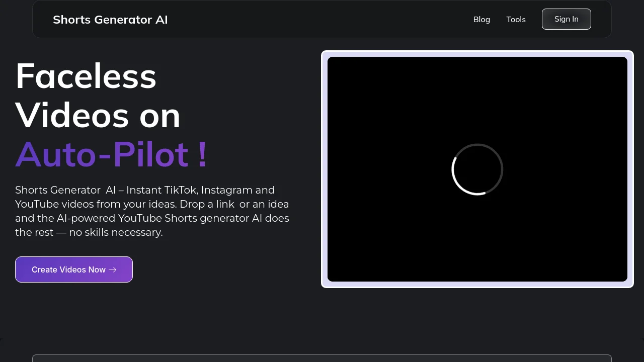Click the Sign In button
The height and width of the screenshot is (362, 644).
point(566,19)
